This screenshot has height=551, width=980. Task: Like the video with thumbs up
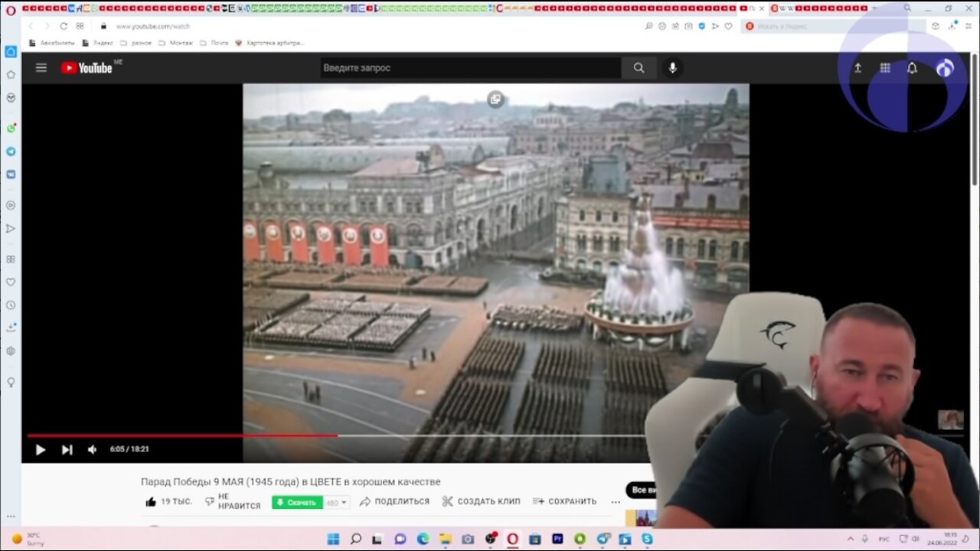[x=168, y=501]
